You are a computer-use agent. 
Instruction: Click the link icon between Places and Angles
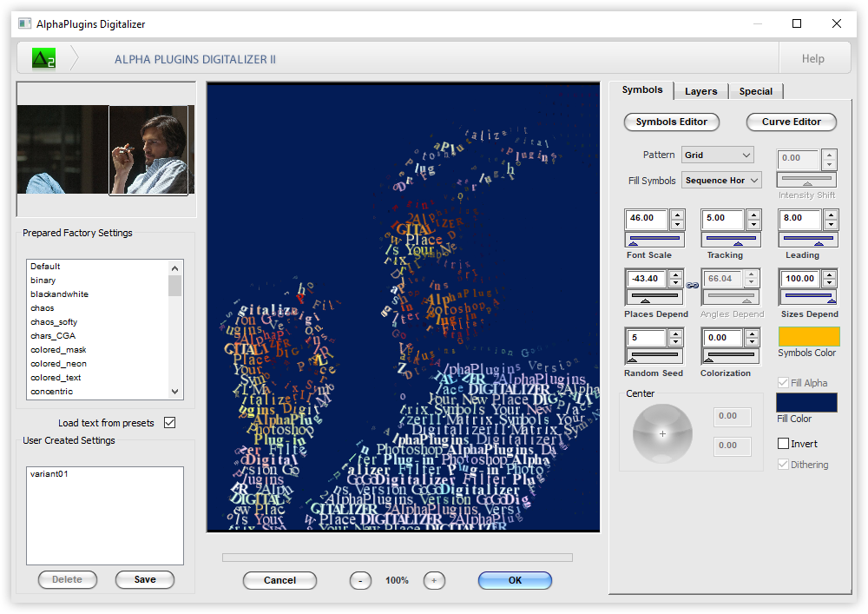(x=693, y=285)
